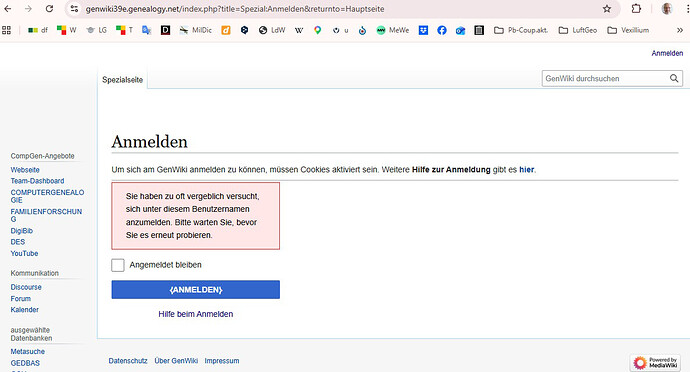
Task: Open the orange 'd' bookmark icon
Action: tap(226, 30)
